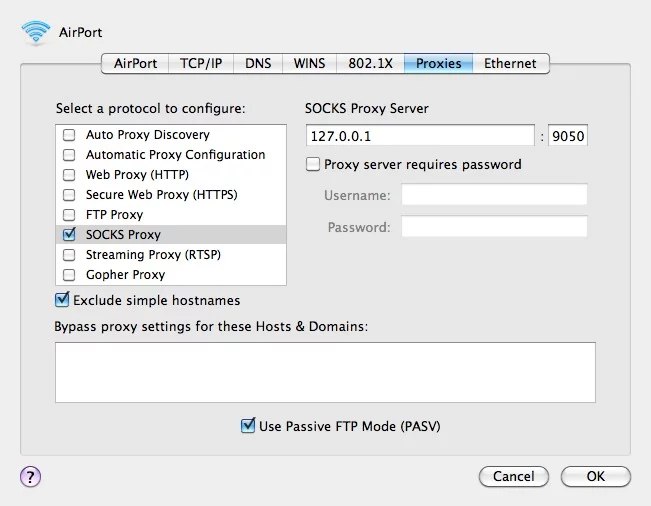Select the Proxies tab
This screenshot has height=506, width=651.
(438, 64)
